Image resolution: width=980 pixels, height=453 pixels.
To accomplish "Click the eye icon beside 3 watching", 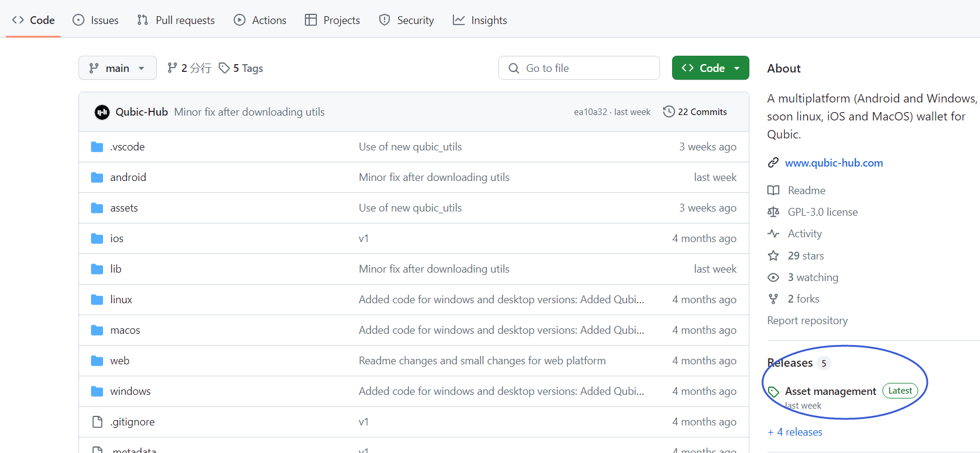I will (773, 277).
